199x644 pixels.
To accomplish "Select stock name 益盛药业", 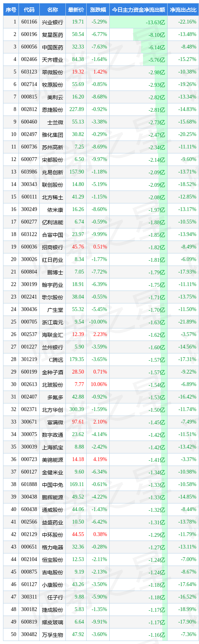I will tap(53, 522).
